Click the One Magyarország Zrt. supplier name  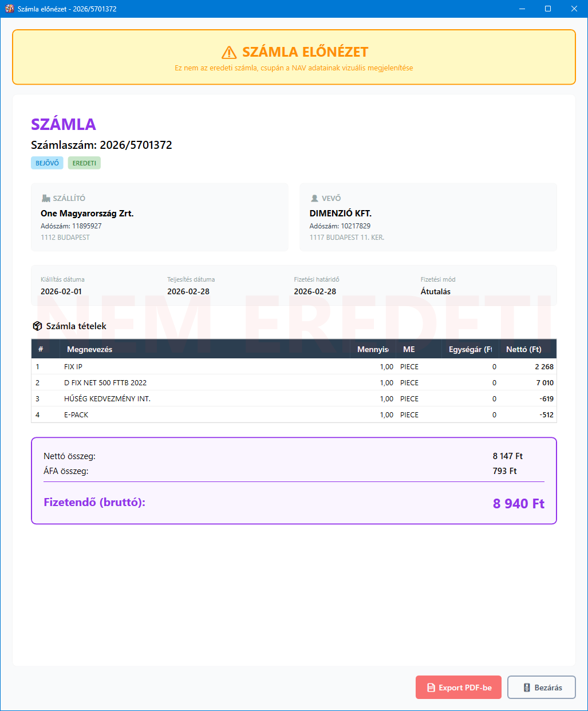pyautogui.click(x=87, y=214)
